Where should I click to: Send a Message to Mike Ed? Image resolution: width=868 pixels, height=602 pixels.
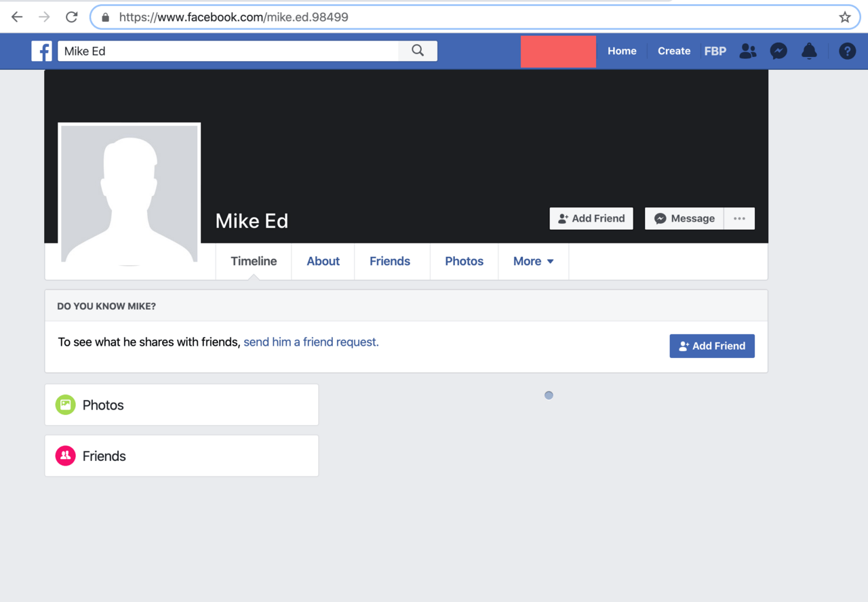[684, 218]
